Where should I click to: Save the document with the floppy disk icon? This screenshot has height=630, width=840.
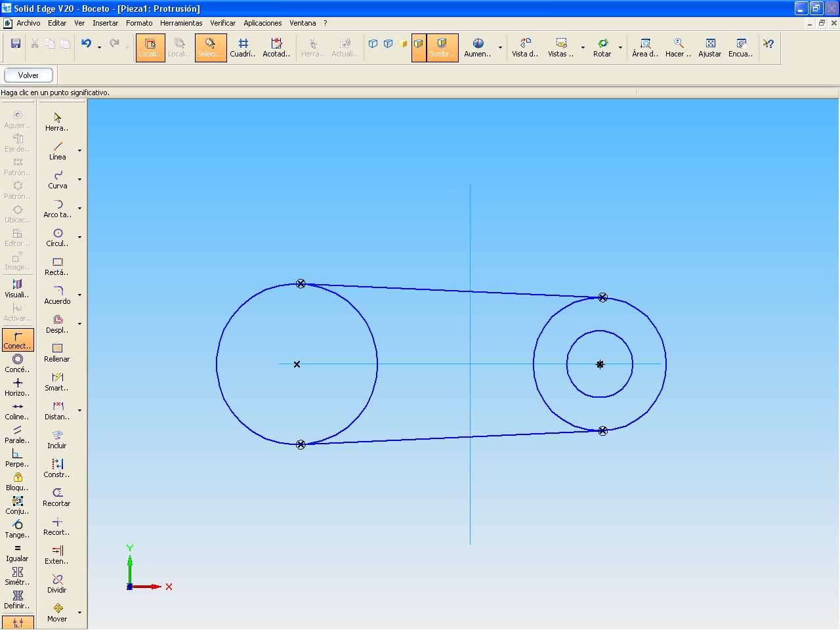click(16, 43)
